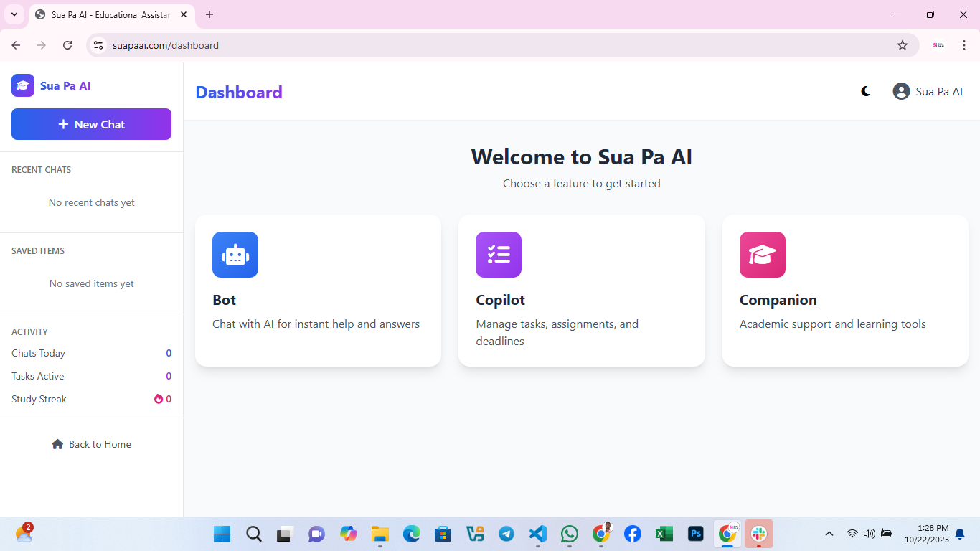The image size is (980, 551).
Task: Click the Study Streak flame icon
Action: pyautogui.click(x=159, y=399)
